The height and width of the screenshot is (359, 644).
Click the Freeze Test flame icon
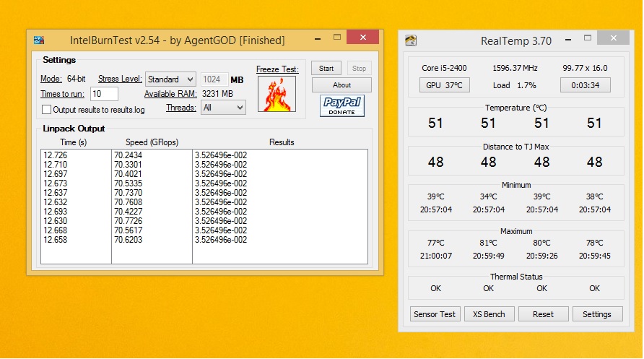tap(277, 94)
